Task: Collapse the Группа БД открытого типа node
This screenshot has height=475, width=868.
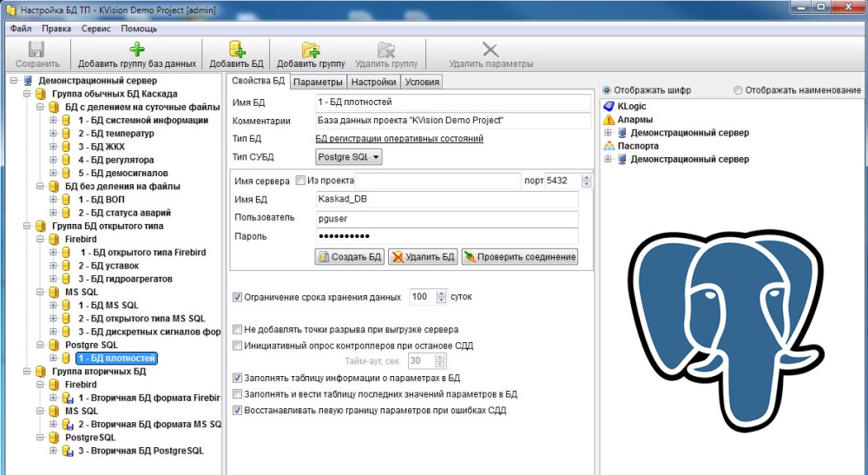Action: click(27, 226)
